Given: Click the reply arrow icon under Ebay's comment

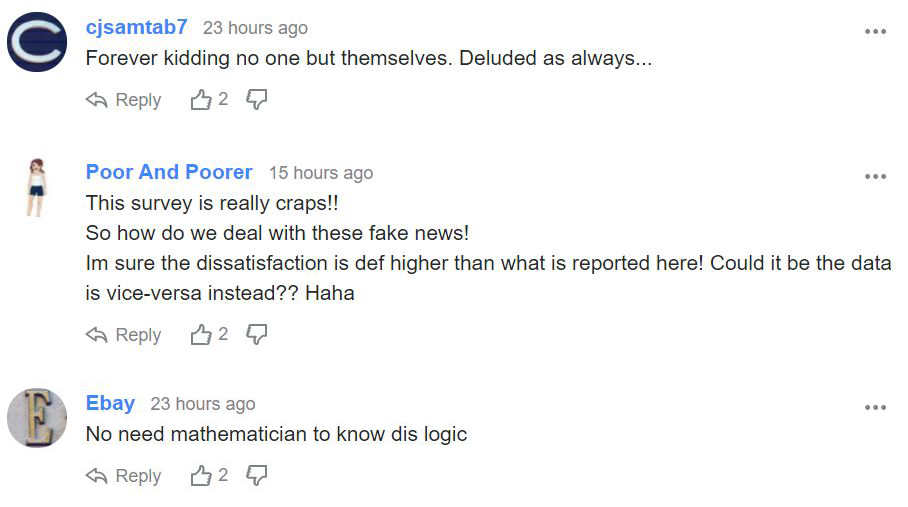Looking at the screenshot, I should tap(97, 476).
